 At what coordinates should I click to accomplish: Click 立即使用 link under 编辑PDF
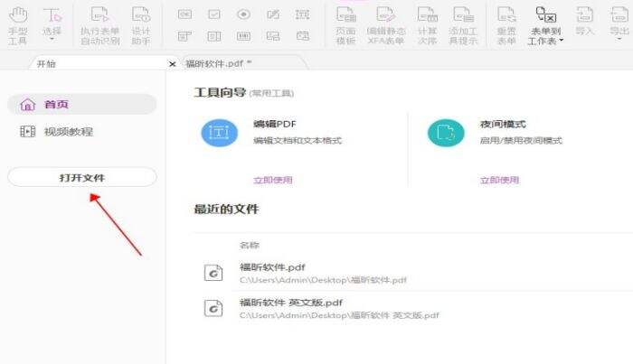[x=273, y=180]
